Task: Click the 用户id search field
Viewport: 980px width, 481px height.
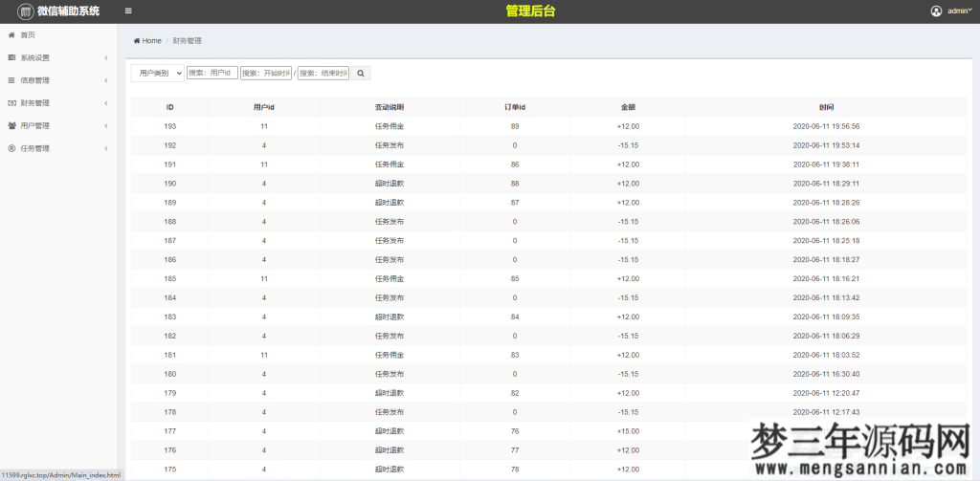Action: coord(212,73)
